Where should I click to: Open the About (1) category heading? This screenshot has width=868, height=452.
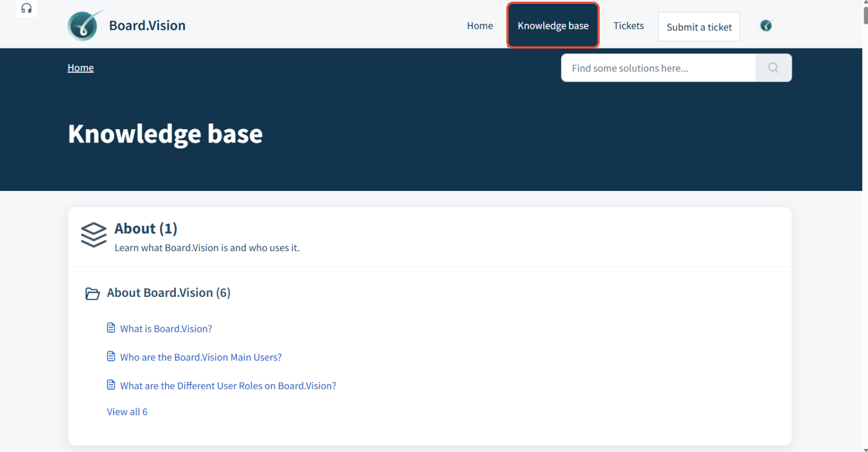pyautogui.click(x=146, y=228)
